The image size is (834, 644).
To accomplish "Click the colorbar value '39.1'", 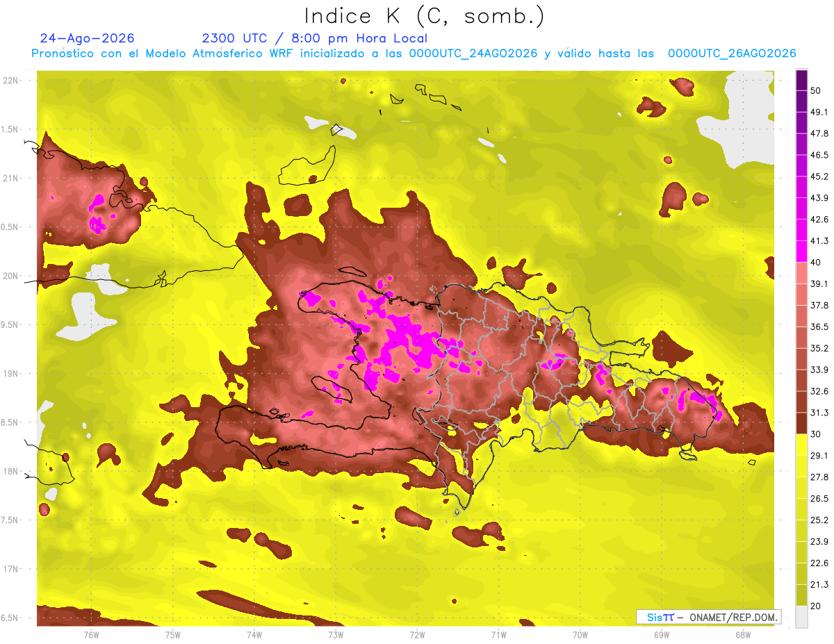I will [x=820, y=284].
